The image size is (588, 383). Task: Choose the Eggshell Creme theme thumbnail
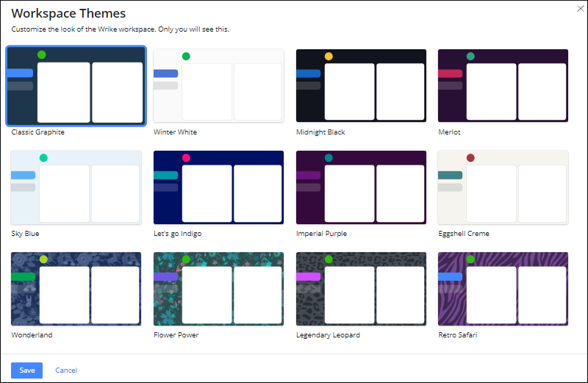point(503,187)
